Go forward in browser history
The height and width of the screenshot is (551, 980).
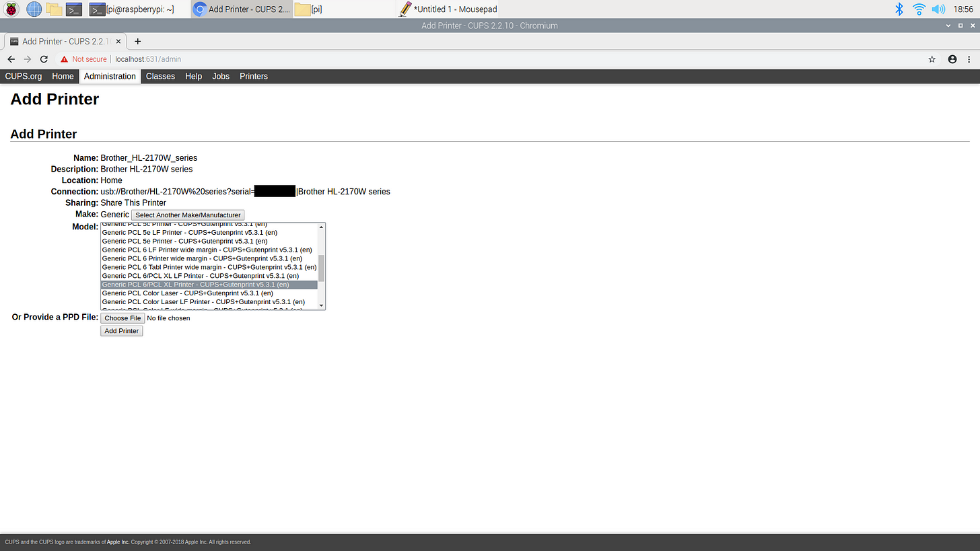point(28,59)
